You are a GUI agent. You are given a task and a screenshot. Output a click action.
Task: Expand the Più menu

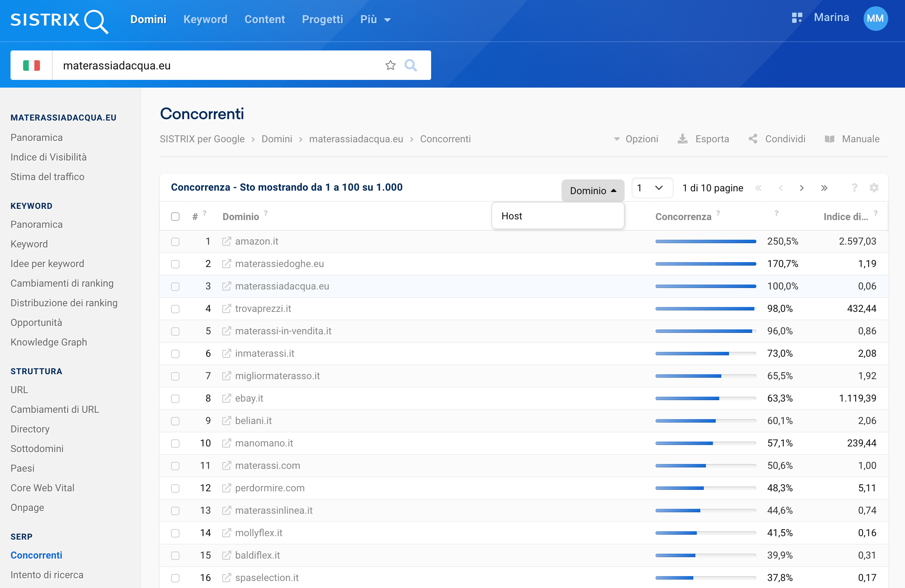click(x=375, y=19)
